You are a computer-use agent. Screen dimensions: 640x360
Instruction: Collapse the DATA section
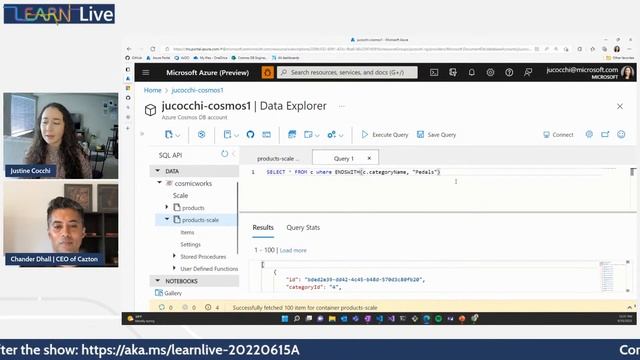pos(158,171)
